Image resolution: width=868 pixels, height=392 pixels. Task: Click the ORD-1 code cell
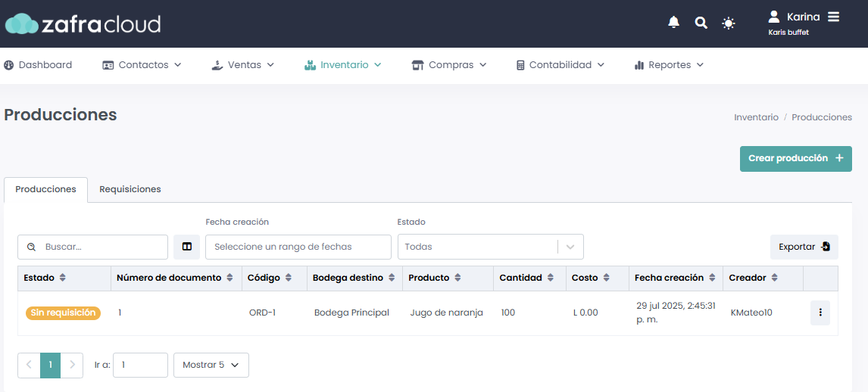point(262,313)
